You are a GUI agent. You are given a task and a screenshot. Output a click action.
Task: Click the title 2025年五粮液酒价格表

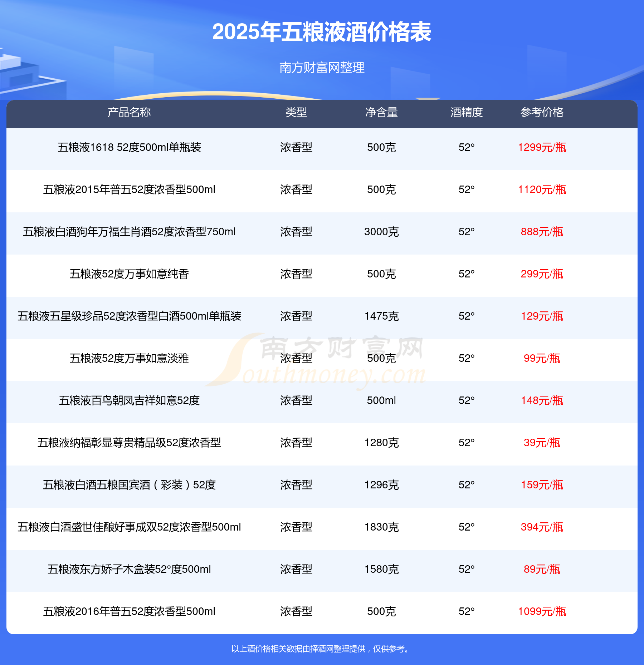[322, 32]
